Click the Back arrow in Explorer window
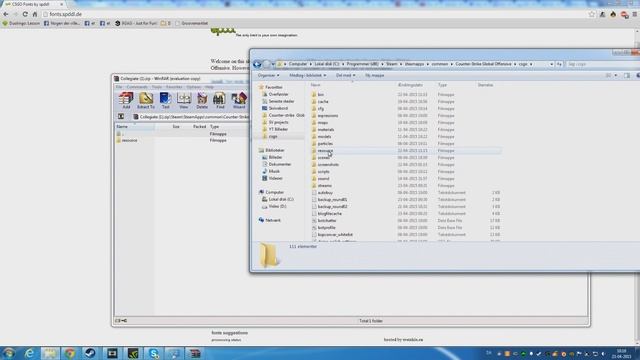 [257, 64]
